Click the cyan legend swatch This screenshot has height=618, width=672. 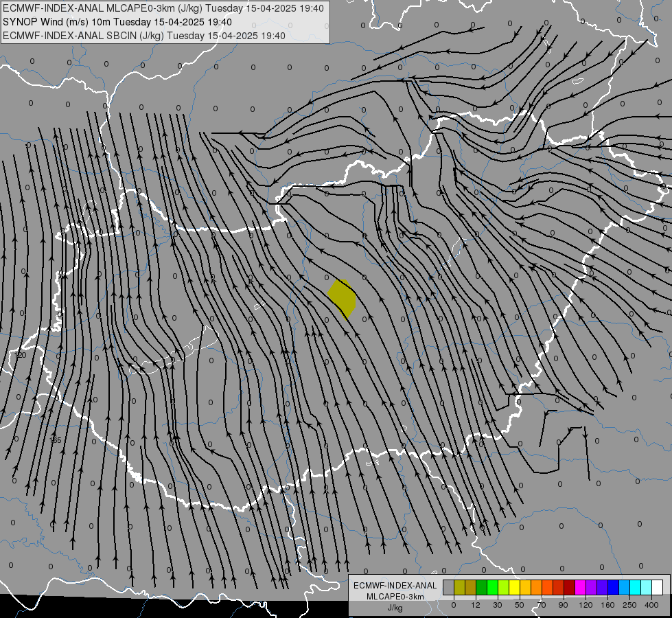click(x=636, y=587)
